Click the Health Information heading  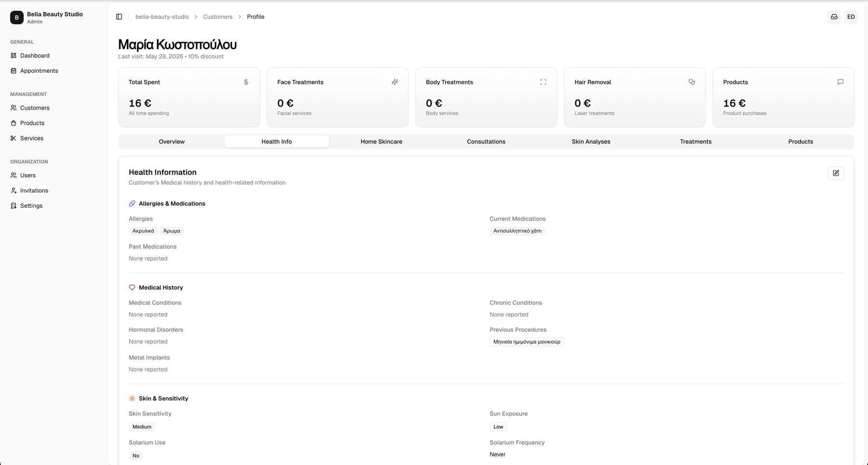[x=163, y=173]
